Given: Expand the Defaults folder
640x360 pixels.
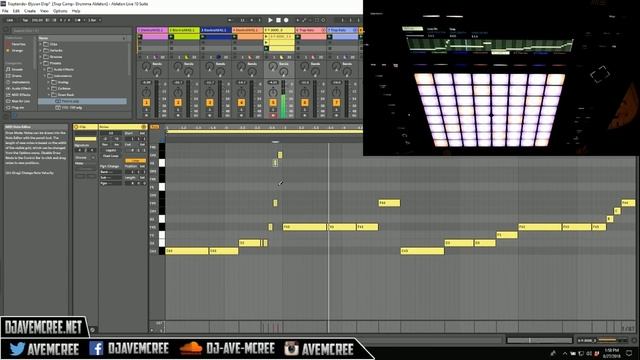Looking at the screenshot, I should point(40,51).
